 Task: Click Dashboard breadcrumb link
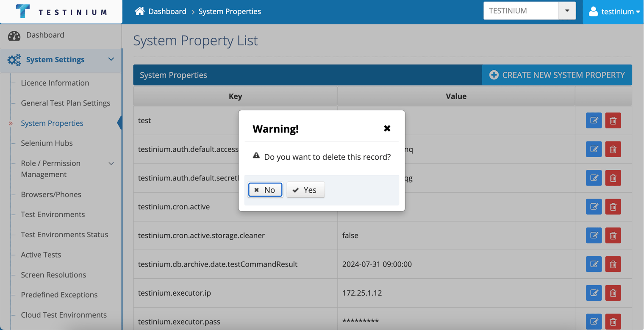(x=167, y=11)
